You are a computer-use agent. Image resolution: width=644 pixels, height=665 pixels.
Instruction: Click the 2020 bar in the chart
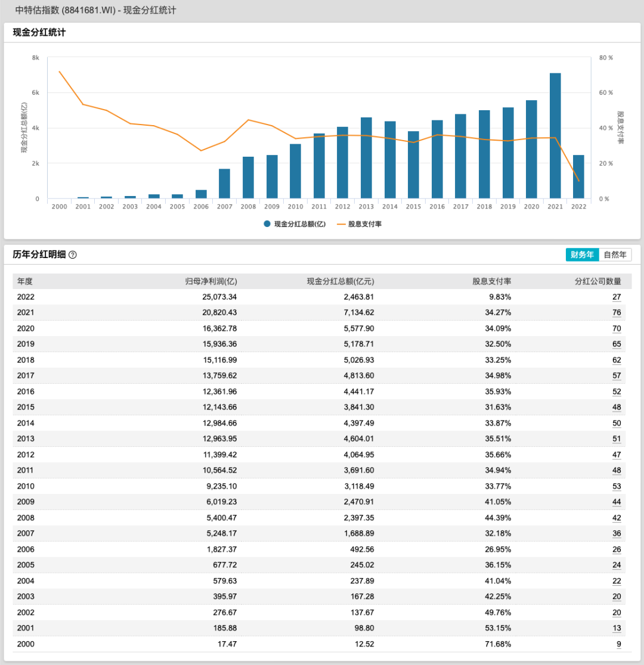(531, 150)
